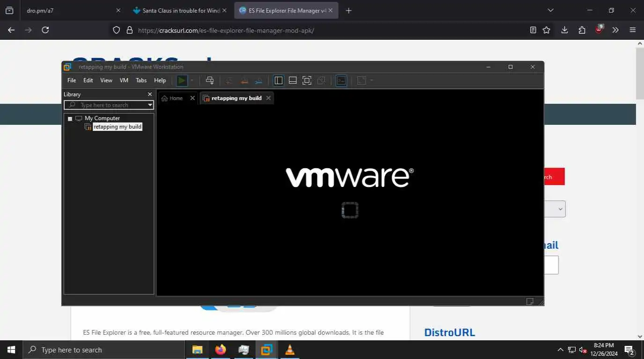Image resolution: width=644 pixels, height=359 pixels.
Task: Take a snapshot of this virtual machine
Action: [229, 80]
